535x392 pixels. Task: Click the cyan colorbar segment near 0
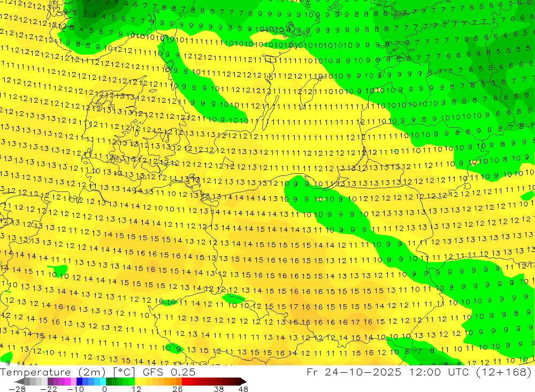click(x=103, y=382)
